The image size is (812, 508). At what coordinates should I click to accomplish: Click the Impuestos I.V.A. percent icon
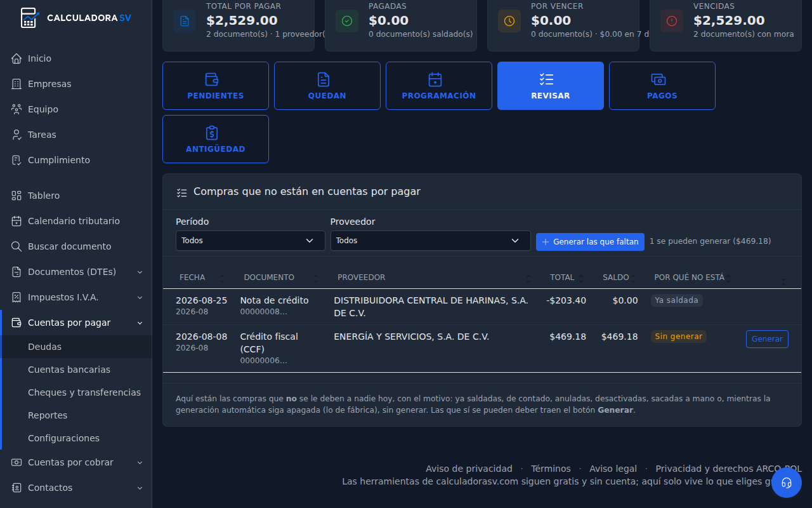coord(16,297)
